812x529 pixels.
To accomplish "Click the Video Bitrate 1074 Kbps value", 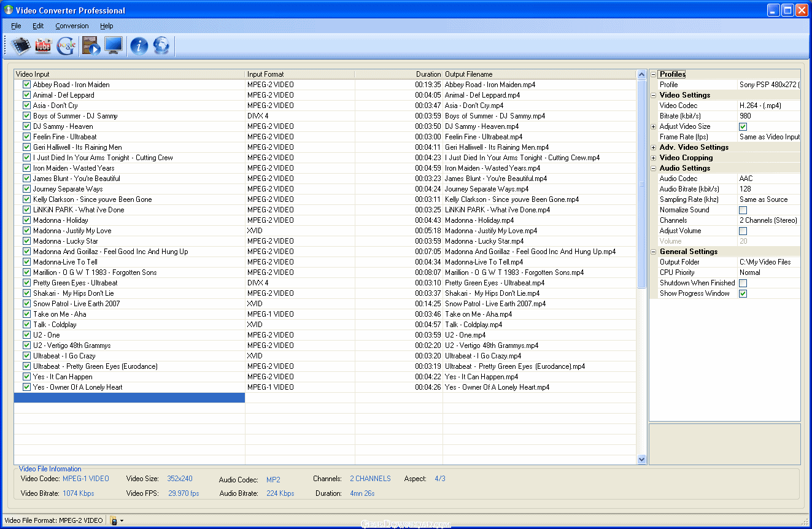I will coord(79,493).
